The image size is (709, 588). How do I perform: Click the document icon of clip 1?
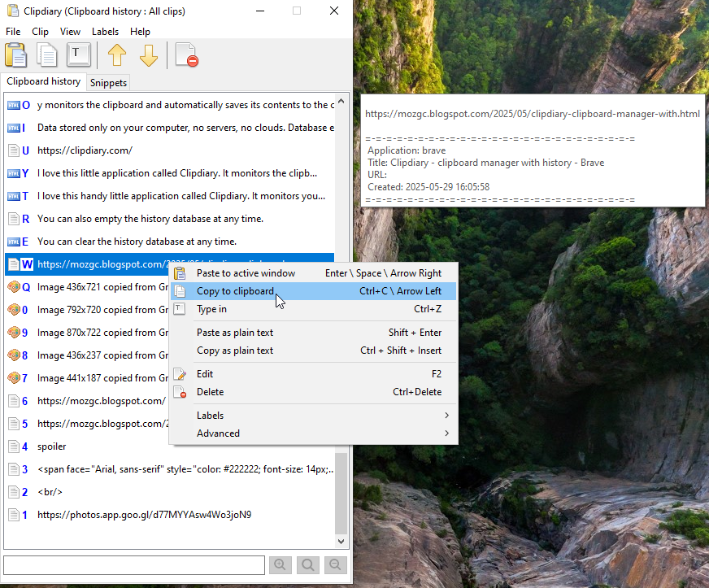point(14,515)
